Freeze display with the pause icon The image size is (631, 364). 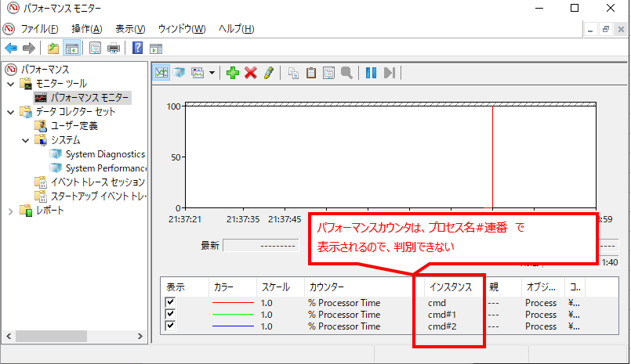point(371,73)
